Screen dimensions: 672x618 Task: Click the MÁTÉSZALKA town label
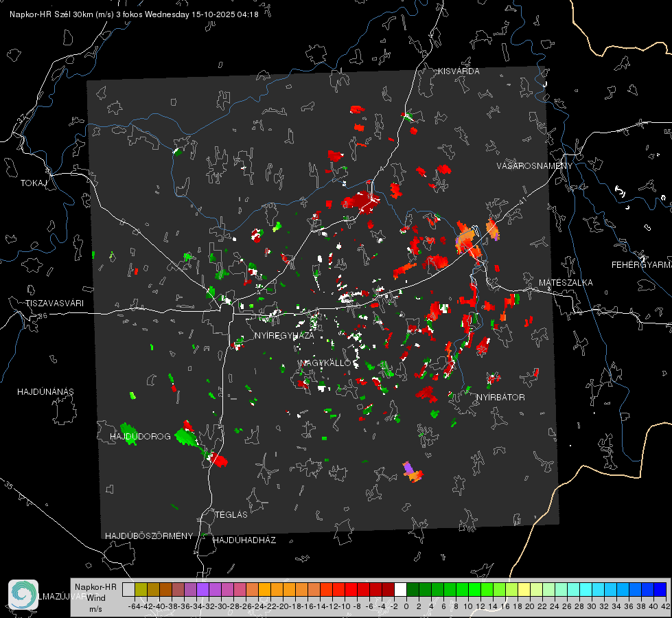click(566, 283)
